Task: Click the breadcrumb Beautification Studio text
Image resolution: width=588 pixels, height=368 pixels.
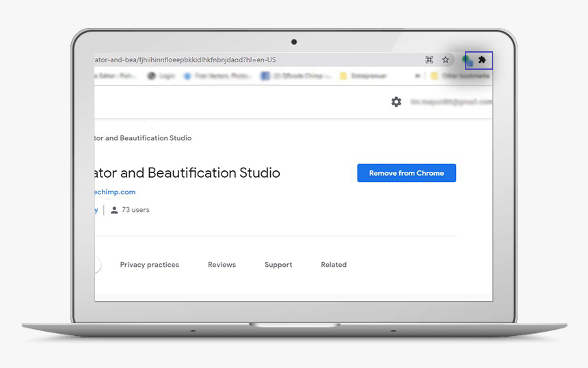Action: click(x=143, y=138)
